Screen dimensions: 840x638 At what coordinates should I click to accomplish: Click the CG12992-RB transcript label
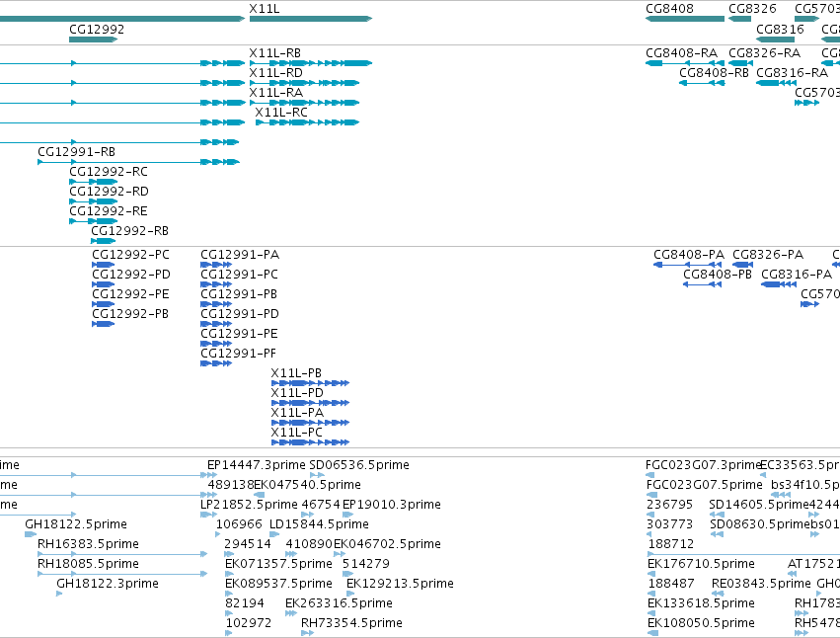coord(129,231)
